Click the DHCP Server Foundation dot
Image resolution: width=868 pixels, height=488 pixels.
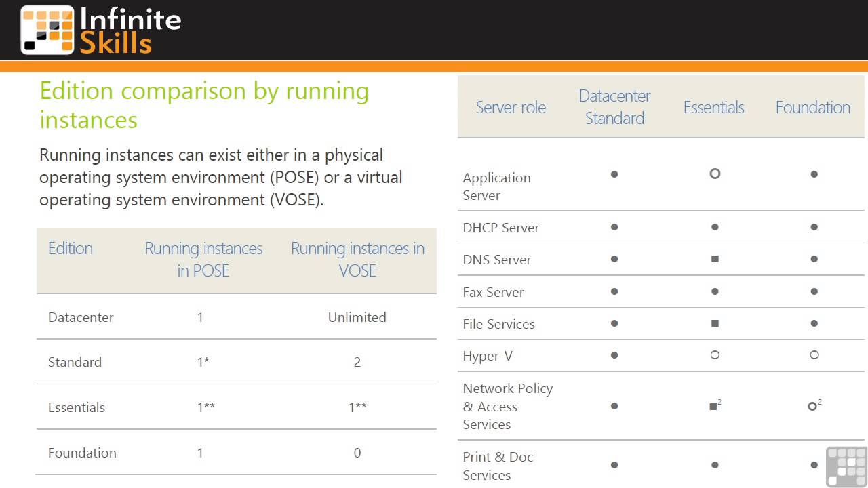(x=814, y=227)
